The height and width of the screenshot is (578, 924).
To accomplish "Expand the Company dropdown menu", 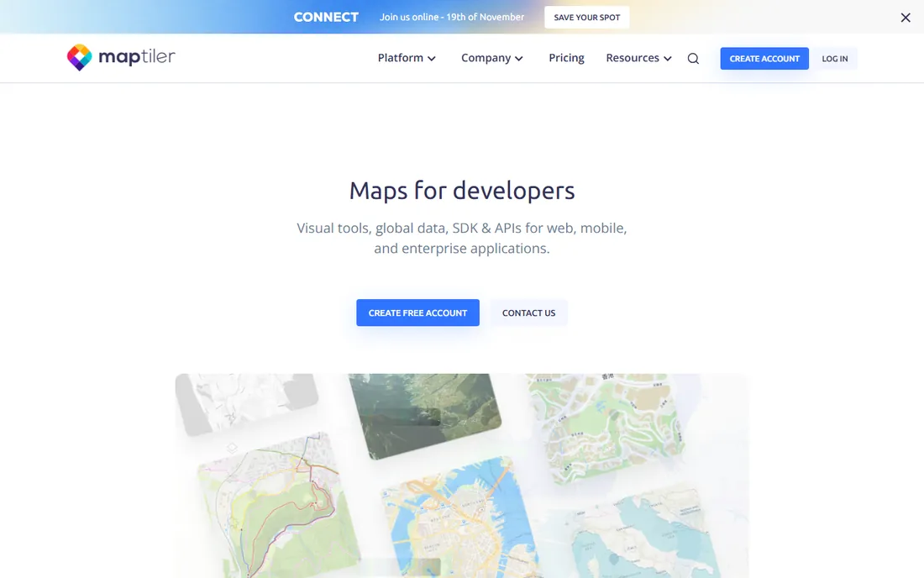I will [x=492, y=58].
